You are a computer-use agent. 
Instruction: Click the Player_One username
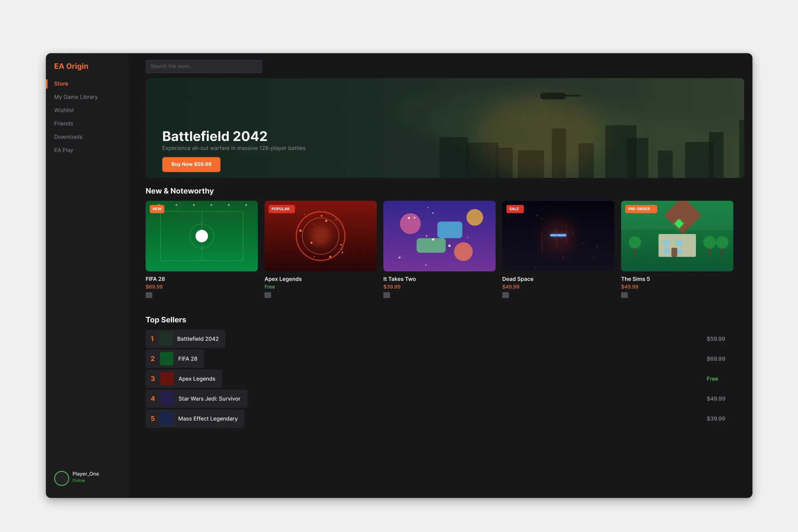pos(85,474)
